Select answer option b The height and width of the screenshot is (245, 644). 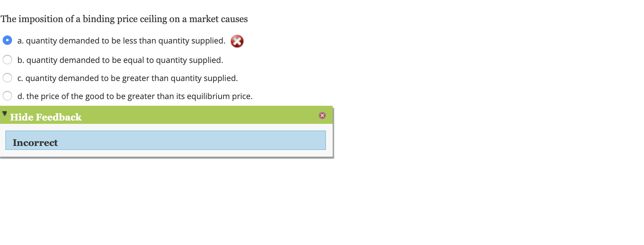(7, 59)
